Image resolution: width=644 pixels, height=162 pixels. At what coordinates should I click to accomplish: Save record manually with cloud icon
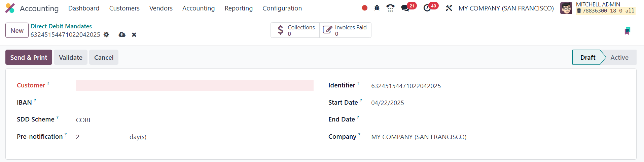click(x=122, y=34)
